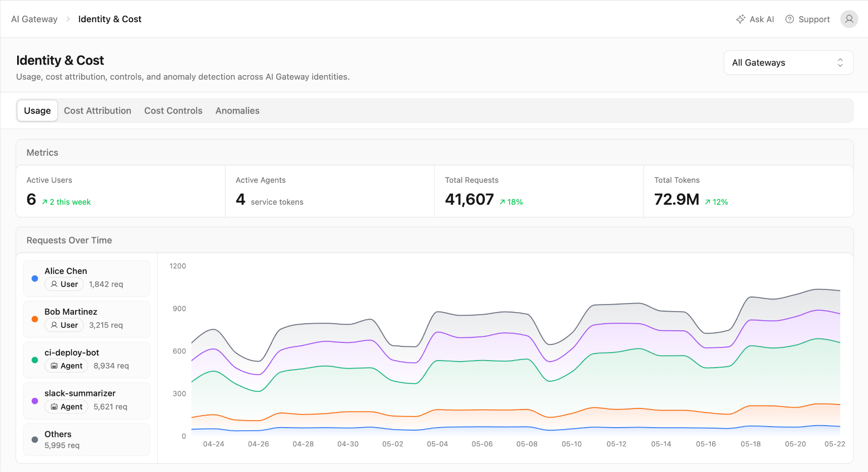Click the Metrics section heading
Viewport: 868px width, 472px height.
coord(42,153)
